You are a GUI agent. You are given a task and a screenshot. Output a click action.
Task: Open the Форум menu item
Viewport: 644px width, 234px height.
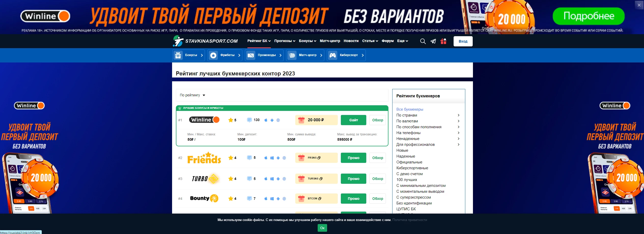click(x=388, y=41)
